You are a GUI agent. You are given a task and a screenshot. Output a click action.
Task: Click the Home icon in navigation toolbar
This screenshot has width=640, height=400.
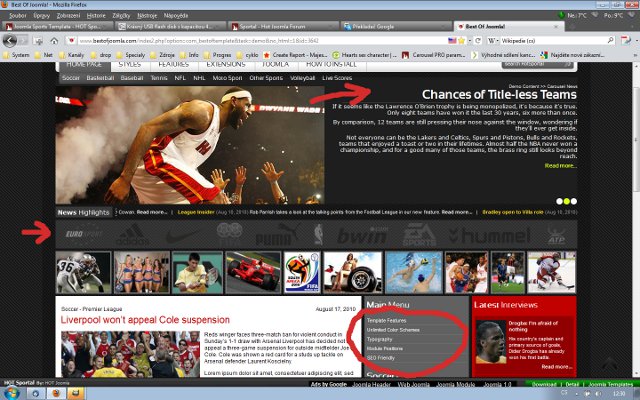pos(54,41)
